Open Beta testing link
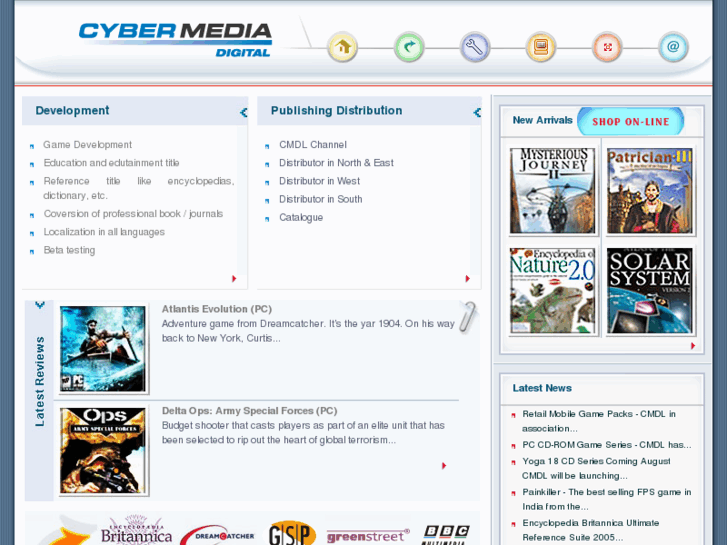 coord(69,250)
